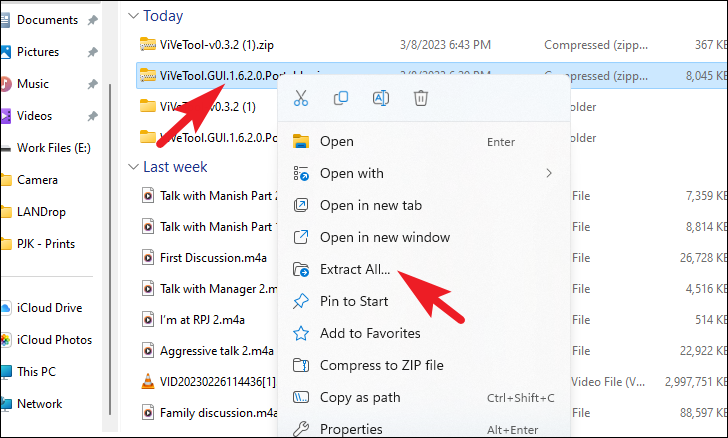Image resolution: width=728 pixels, height=438 pixels.
Task: Expand the Open with submenu arrow
Action: tap(549, 173)
